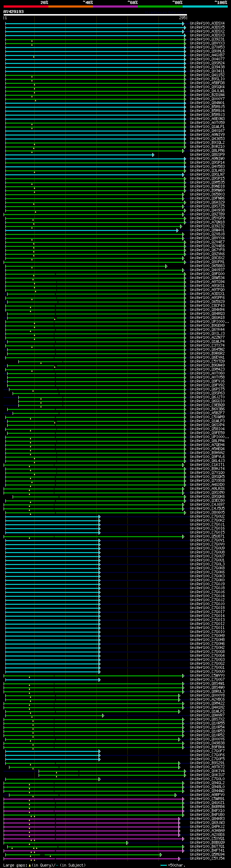Click the red ~20% identity legend segment

26,7
